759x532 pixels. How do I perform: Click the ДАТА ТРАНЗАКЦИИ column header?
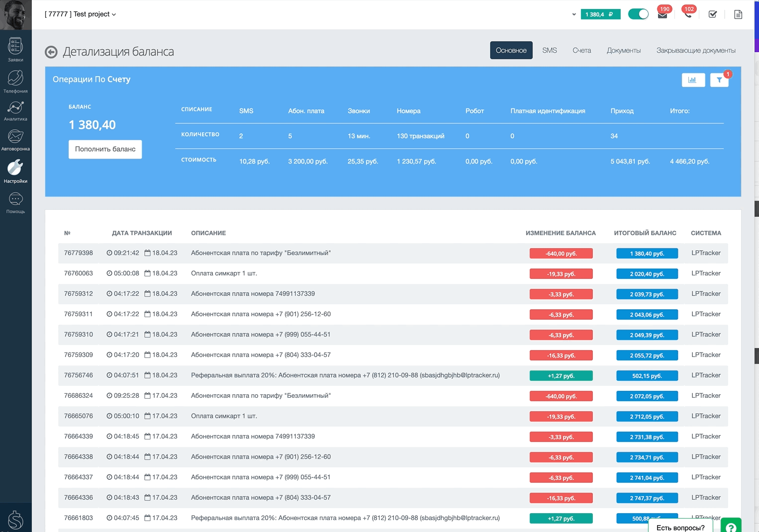point(142,233)
